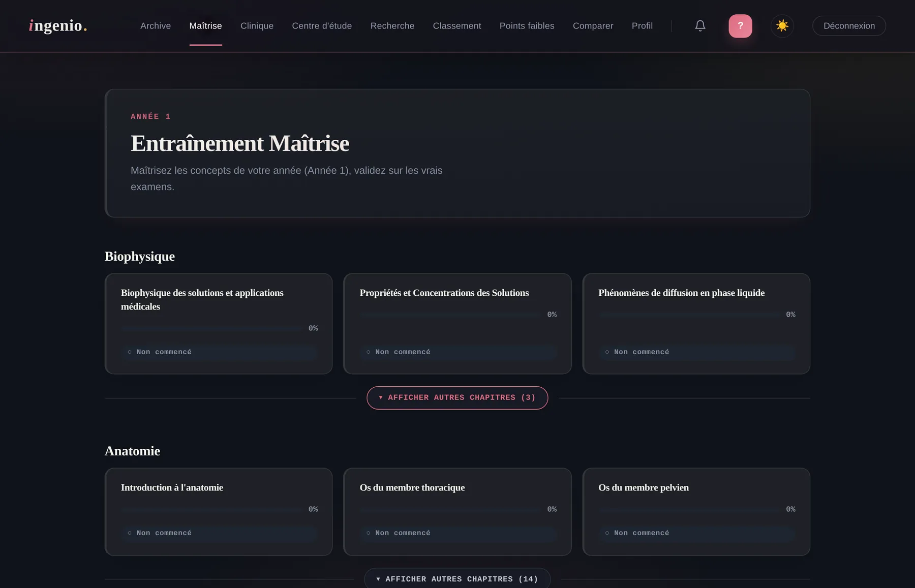The height and width of the screenshot is (588, 915).
Task: Click the ingenio logo
Action: click(x=58, y=25)
